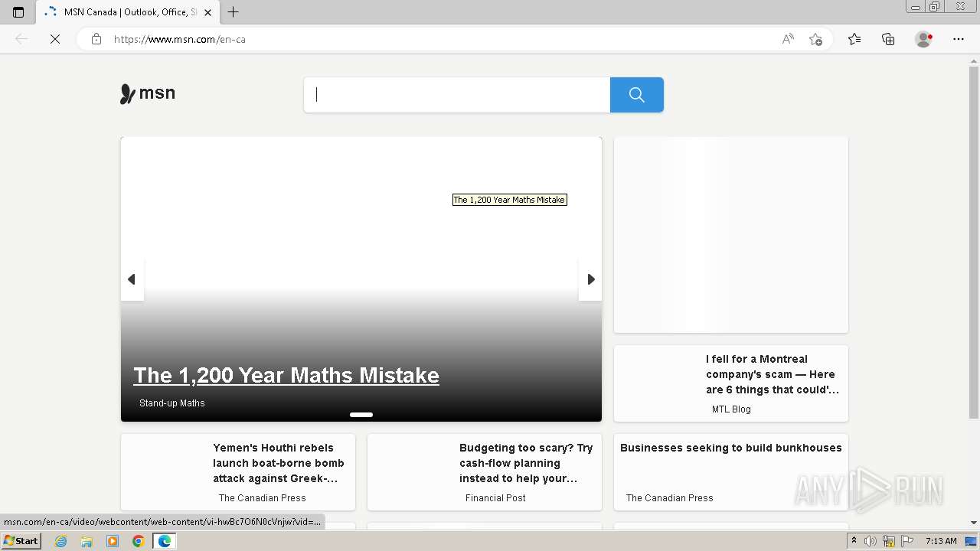Stop page loading with X button
The image size is (980, 551).
coord(55,39)
